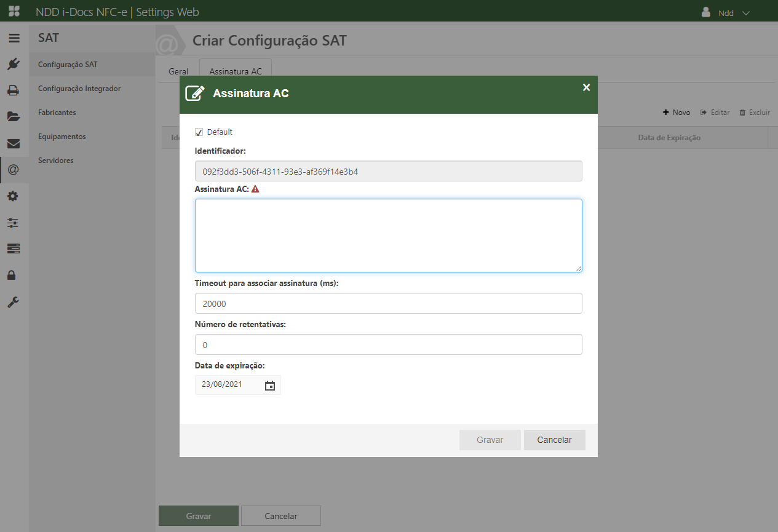Click Cancelar at bottom of page

[x=281, y=516]
